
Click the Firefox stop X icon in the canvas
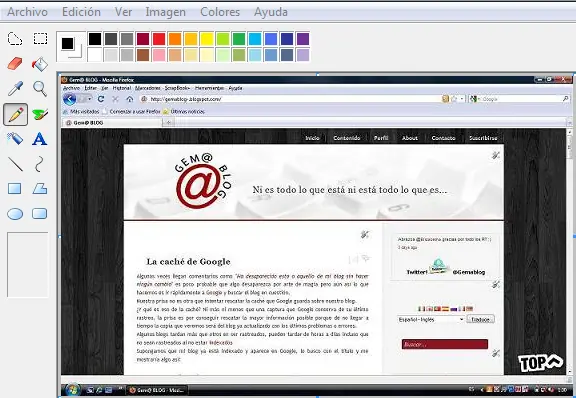115,99
